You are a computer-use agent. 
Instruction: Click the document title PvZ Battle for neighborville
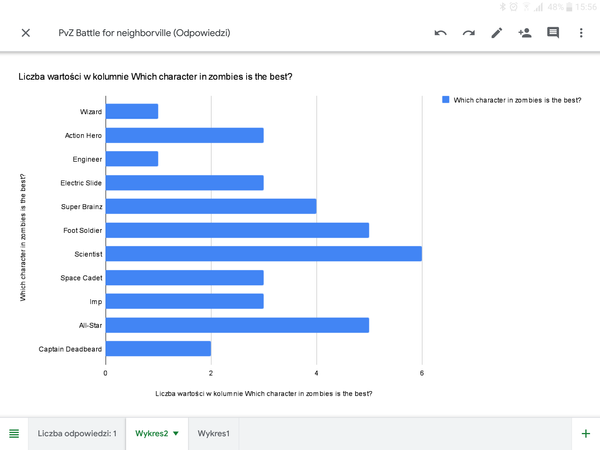pyautogui.click(x=144, y=33)
